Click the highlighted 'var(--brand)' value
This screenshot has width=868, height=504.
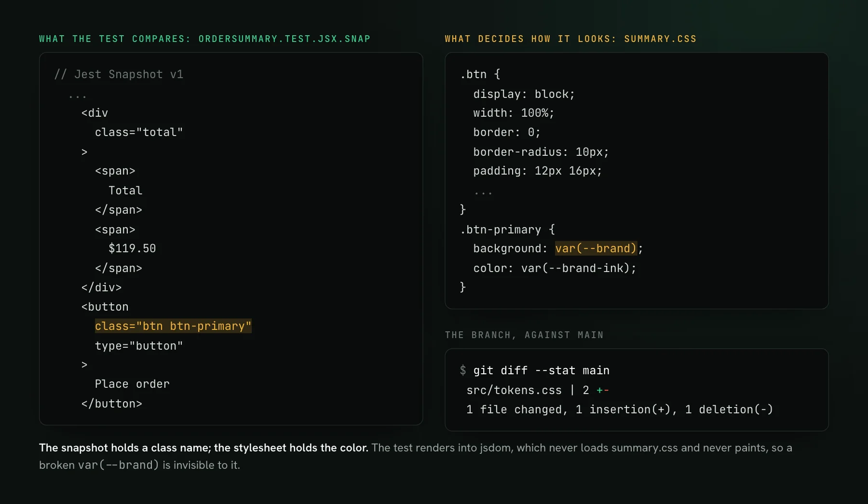pos(596,248)
